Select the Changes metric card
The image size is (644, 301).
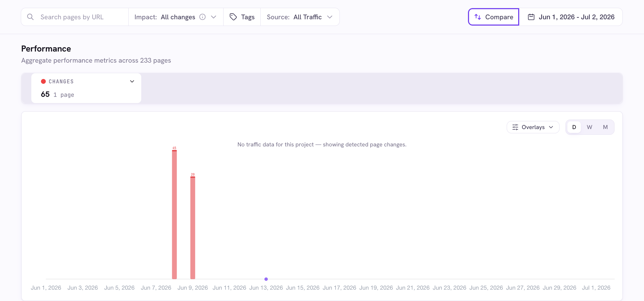point(86,88)
